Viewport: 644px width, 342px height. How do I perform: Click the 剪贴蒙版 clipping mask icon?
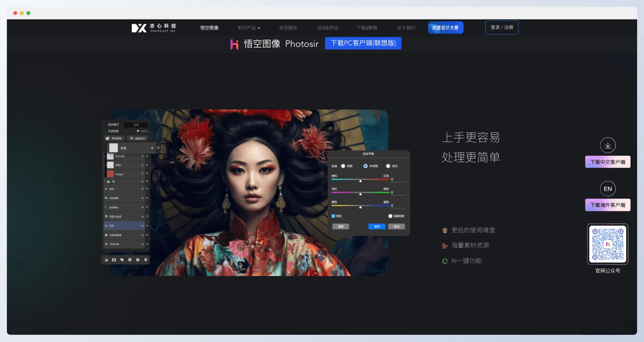coord(114,138)
